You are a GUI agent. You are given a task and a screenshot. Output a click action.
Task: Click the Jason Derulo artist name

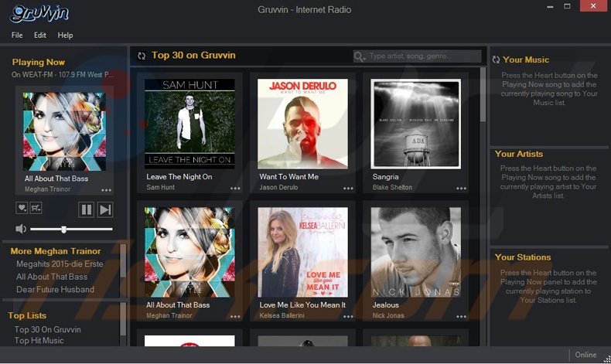[278, 187]
